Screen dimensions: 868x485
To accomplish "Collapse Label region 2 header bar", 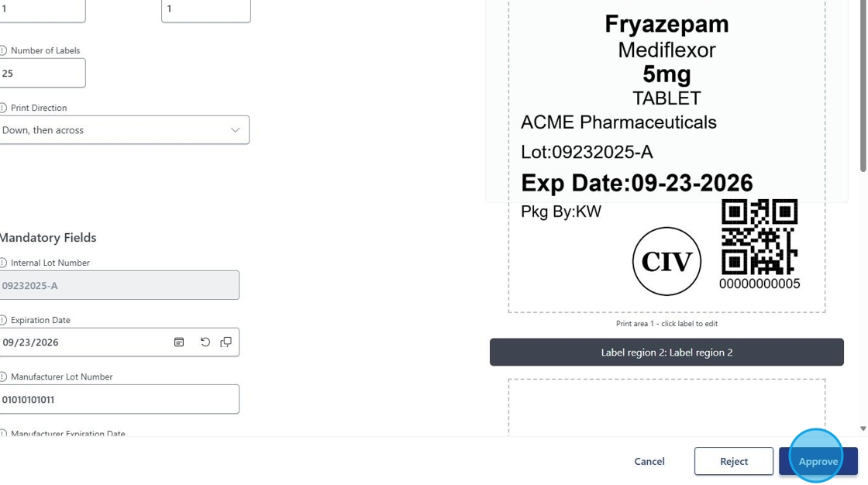I will click(x=666, y=353).
